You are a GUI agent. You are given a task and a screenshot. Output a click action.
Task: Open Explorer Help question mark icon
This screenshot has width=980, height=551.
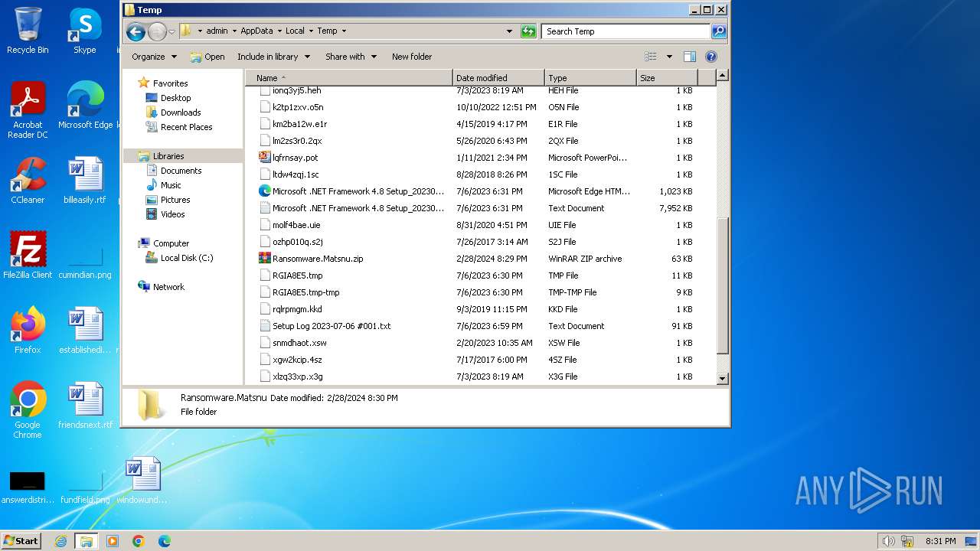point(711,57)
